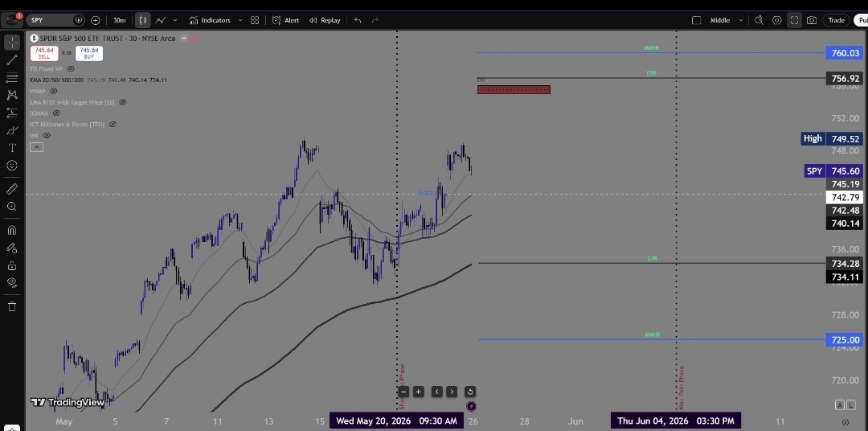This screenshot has height=431, width=868.
Task: Click the undo arrow
Action: click(x=358, y=20)
